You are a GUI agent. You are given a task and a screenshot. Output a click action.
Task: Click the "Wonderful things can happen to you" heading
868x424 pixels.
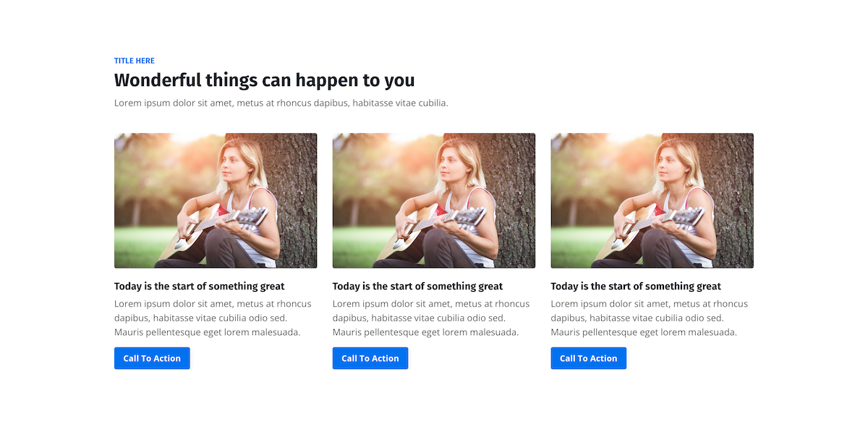pyautogui.click(x=264, y=80)
